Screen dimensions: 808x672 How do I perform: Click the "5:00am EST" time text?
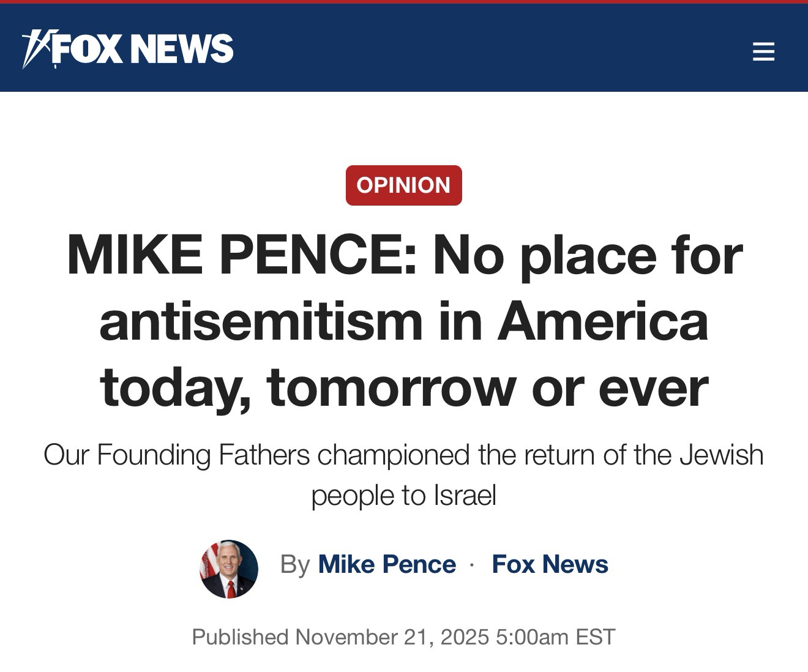[x=555, y=637]
